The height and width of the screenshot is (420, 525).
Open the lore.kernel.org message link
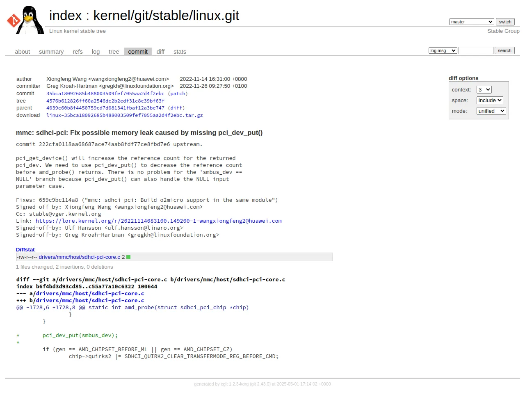(159, 221)
